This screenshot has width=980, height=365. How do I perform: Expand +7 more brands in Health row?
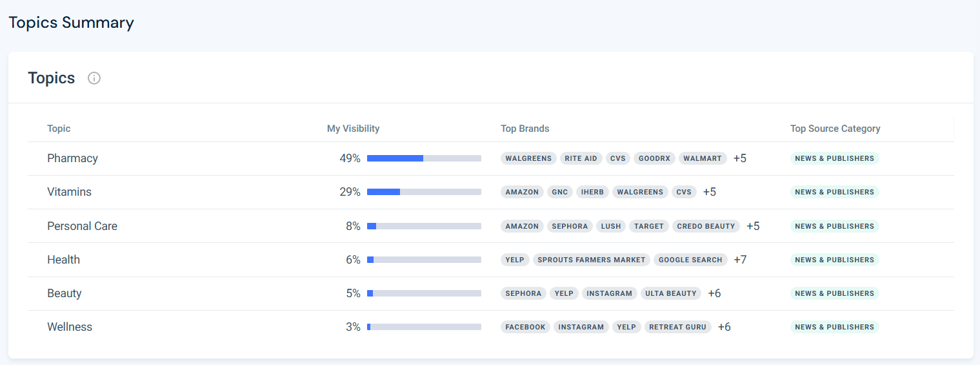click(740, 260)
